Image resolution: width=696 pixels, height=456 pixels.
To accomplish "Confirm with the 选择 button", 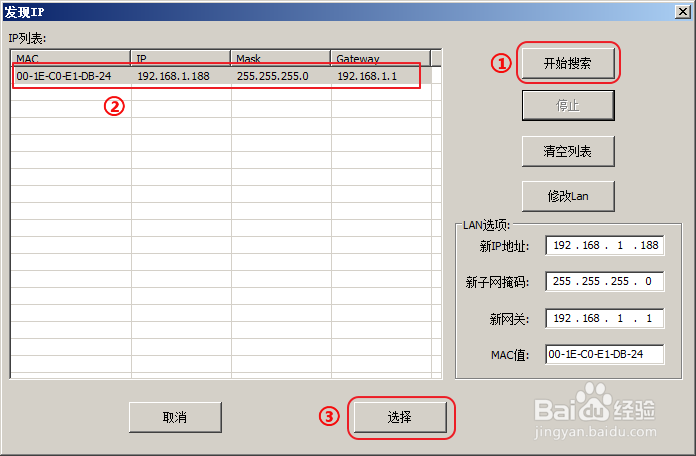I will coord(400,417).
